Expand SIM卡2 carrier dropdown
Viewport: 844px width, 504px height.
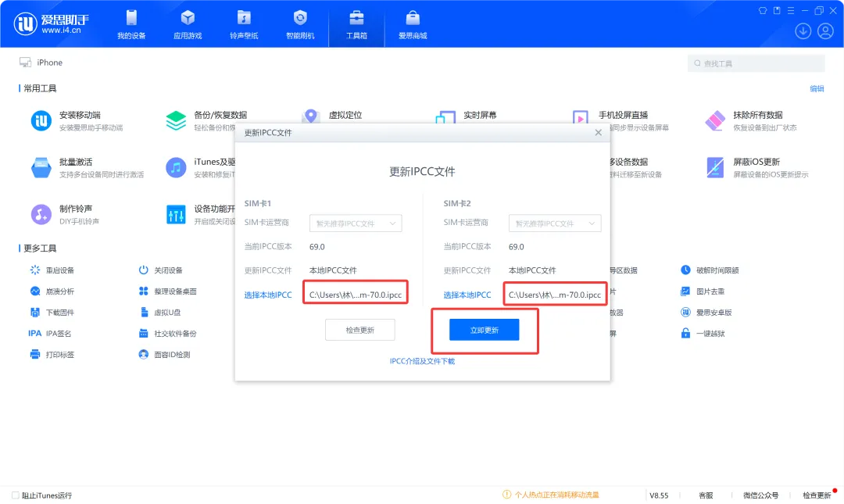pyautogui.click(x=554, y=223)
